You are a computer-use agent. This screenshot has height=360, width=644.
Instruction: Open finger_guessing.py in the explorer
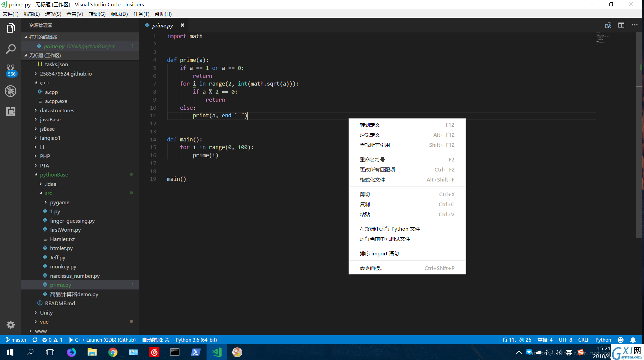click(x=80, y=221)
